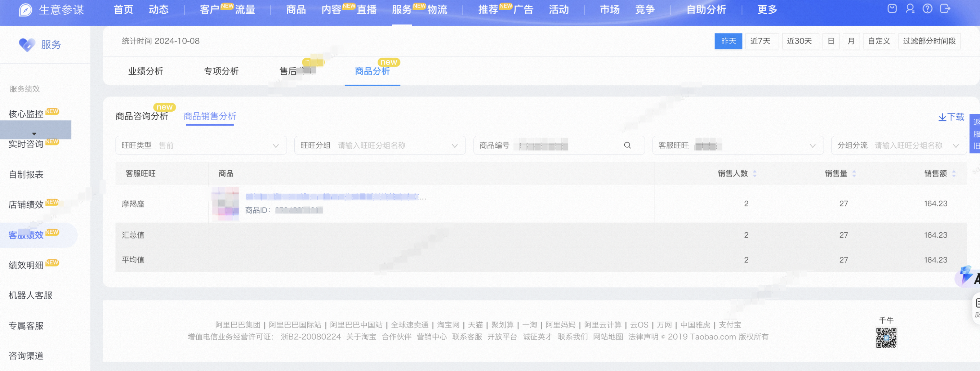Focus the 商品编号 input field
980x371 pixels.
559,146
